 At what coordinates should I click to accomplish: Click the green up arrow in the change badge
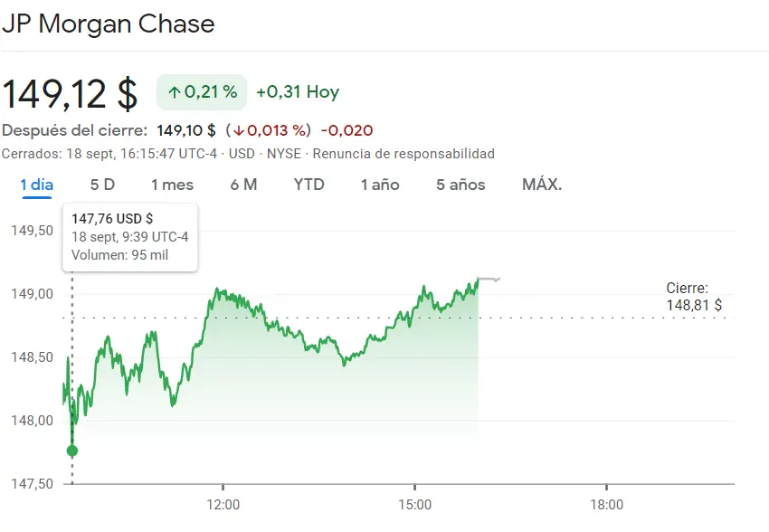[x=175, y=91]
